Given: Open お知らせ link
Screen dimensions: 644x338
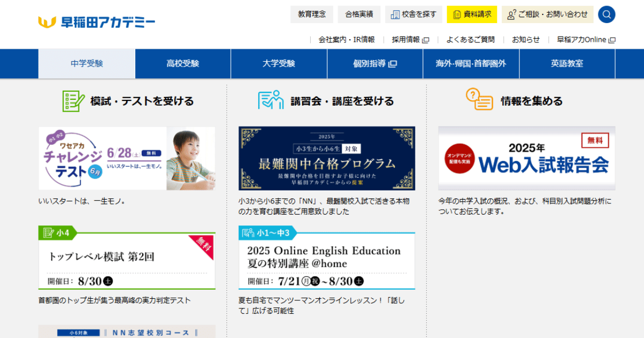Looking at the screenshot, I should [526, 40].
